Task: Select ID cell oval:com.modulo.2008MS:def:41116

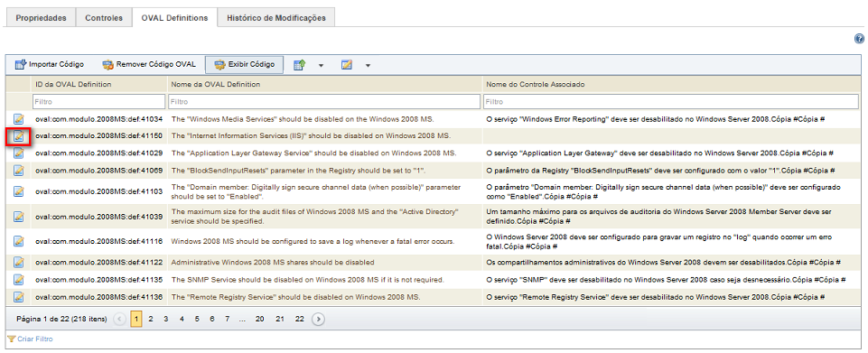Action: (x=98, y=241)
